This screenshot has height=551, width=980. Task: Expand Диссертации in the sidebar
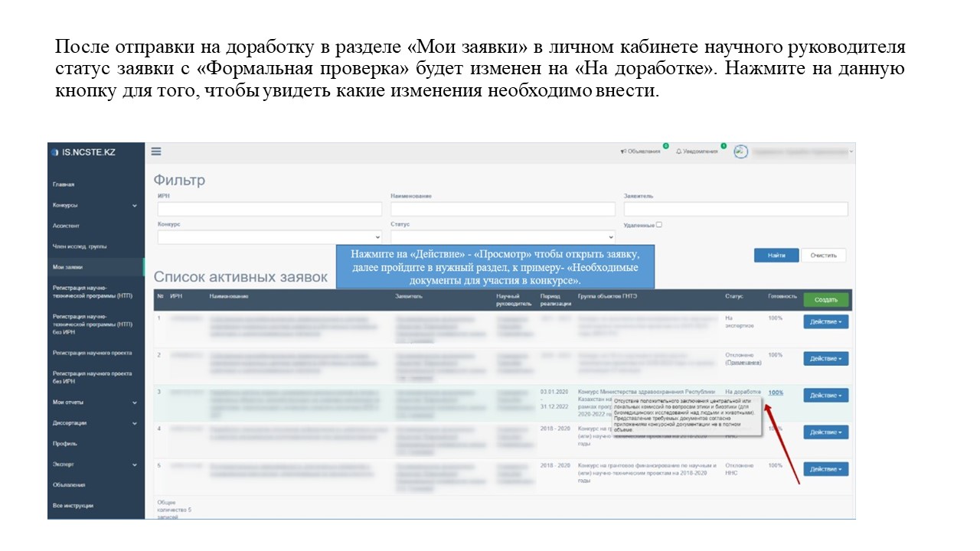[x=96, y=422]
